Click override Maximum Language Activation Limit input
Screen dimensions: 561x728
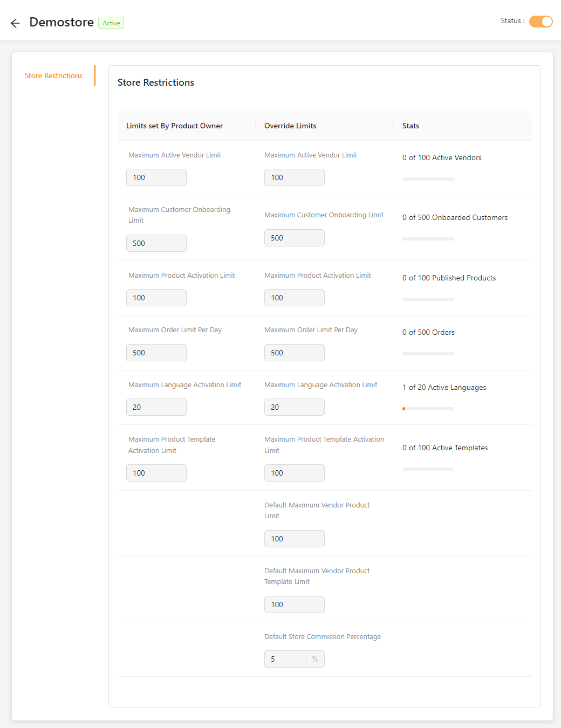[x=294, y=407]
